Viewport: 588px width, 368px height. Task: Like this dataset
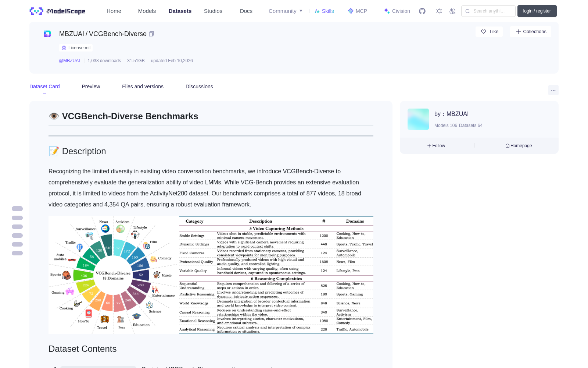coord(490,32)
